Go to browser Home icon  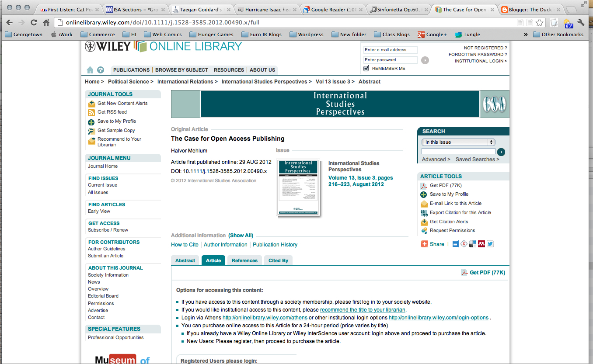46,23
